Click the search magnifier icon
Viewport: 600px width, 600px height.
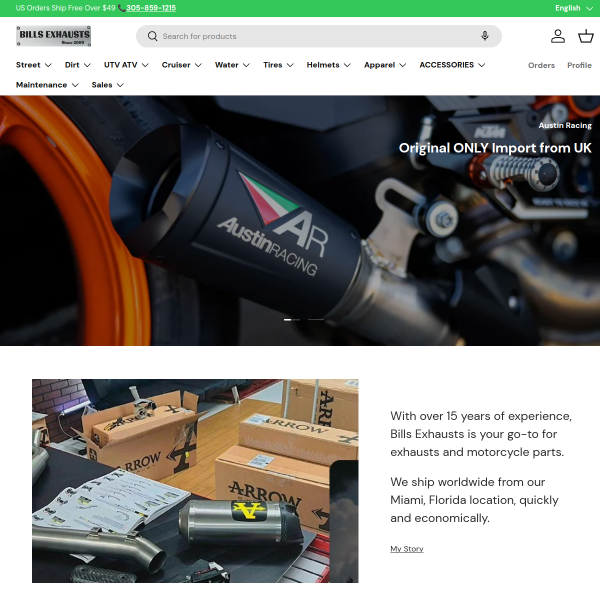click(152, 36)
